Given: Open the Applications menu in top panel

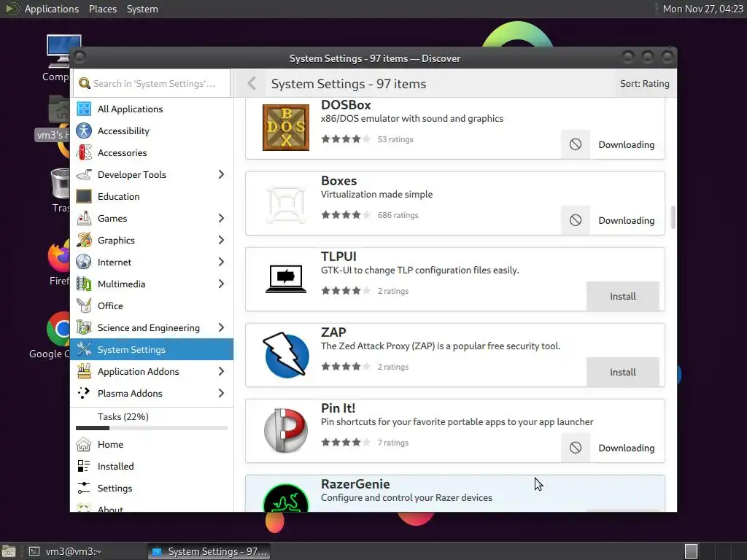Looking at the screenshot, I should 52,9.
